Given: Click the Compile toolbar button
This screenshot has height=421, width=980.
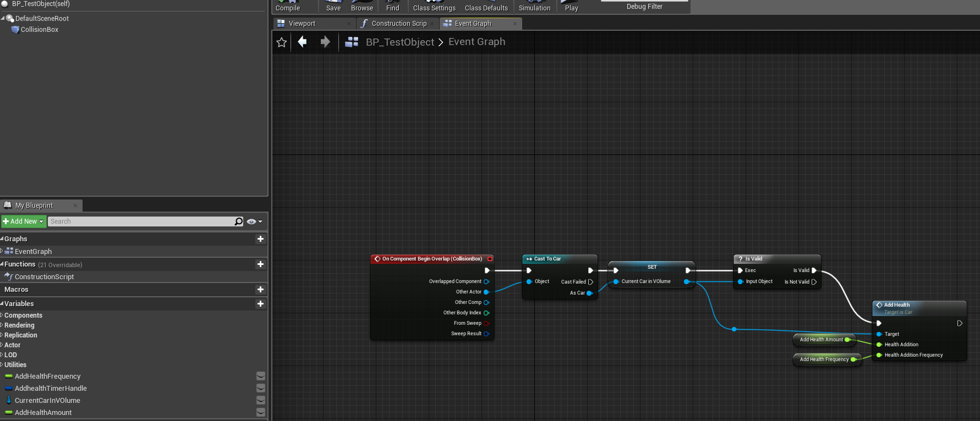Looking at the screenshot, I should tap(288, 6).
